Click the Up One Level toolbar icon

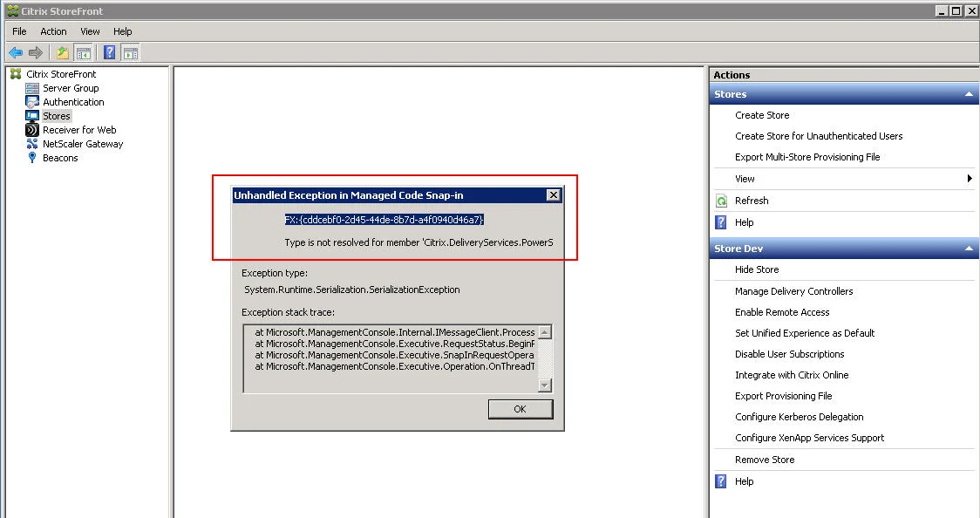(x=63, y=53)
